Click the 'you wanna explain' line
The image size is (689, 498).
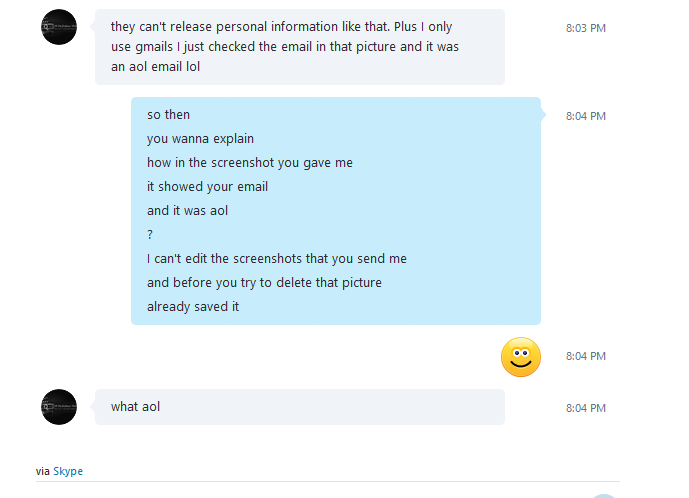point(200,139)
